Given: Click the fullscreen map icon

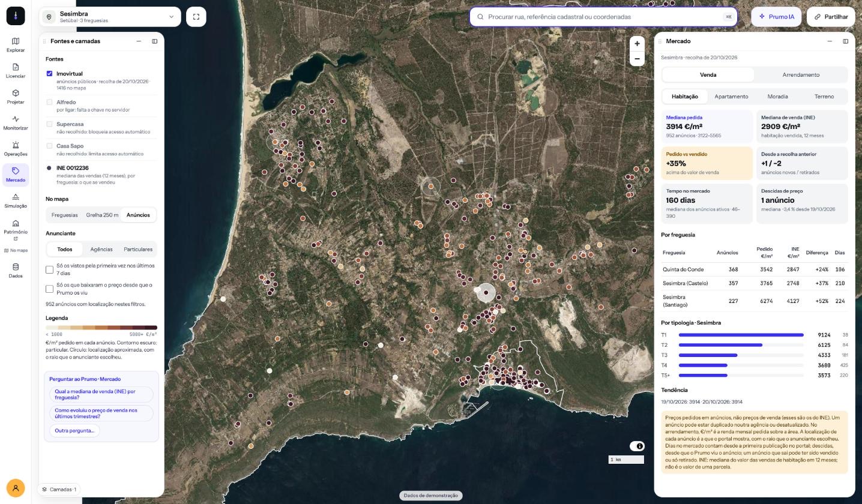Looking at the screenshot, I should pos(196,17).
